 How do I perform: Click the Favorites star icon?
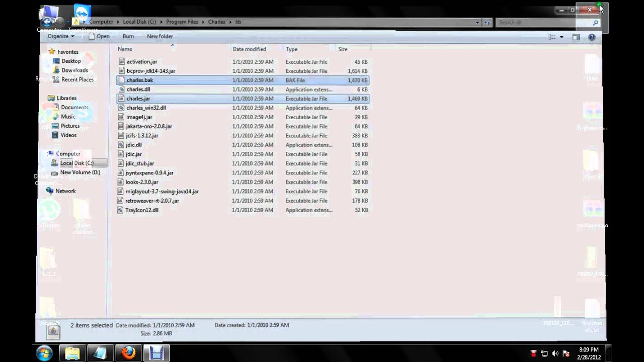51,52
